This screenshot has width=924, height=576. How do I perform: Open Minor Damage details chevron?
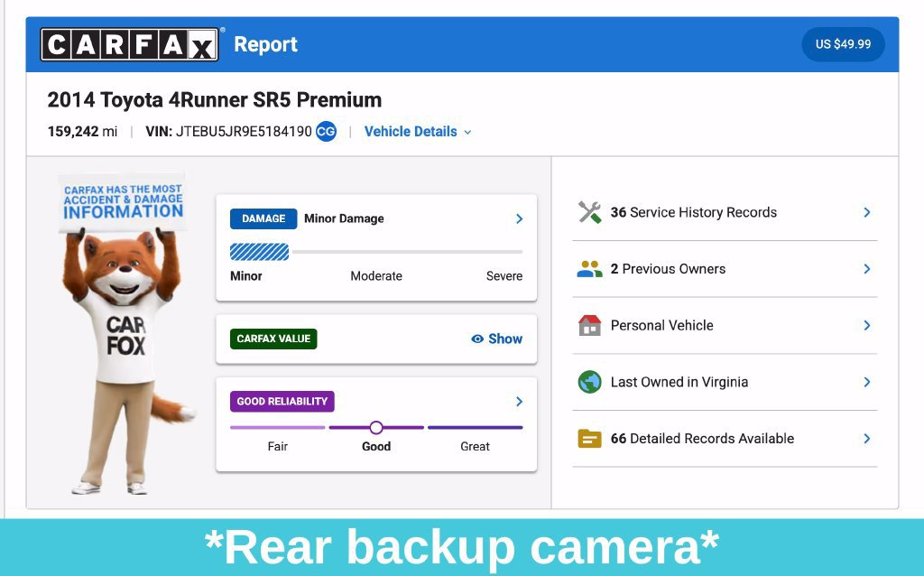tap(519, 218)
